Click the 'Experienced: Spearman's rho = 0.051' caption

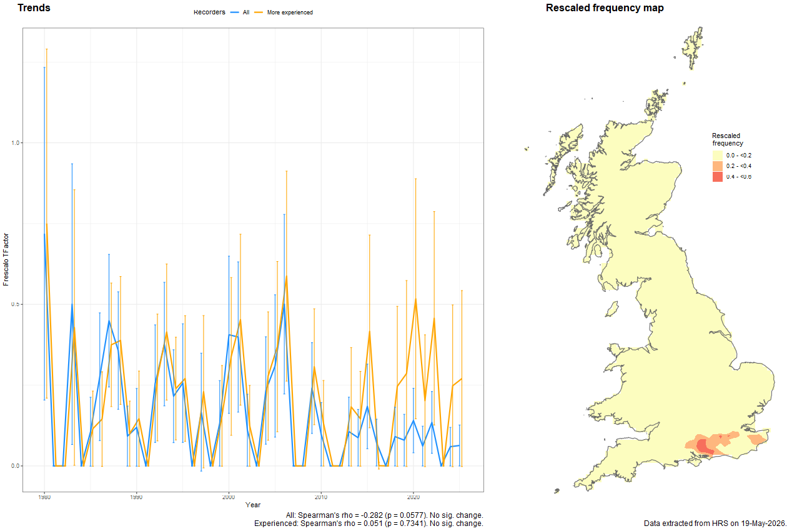tap(369, 524)
